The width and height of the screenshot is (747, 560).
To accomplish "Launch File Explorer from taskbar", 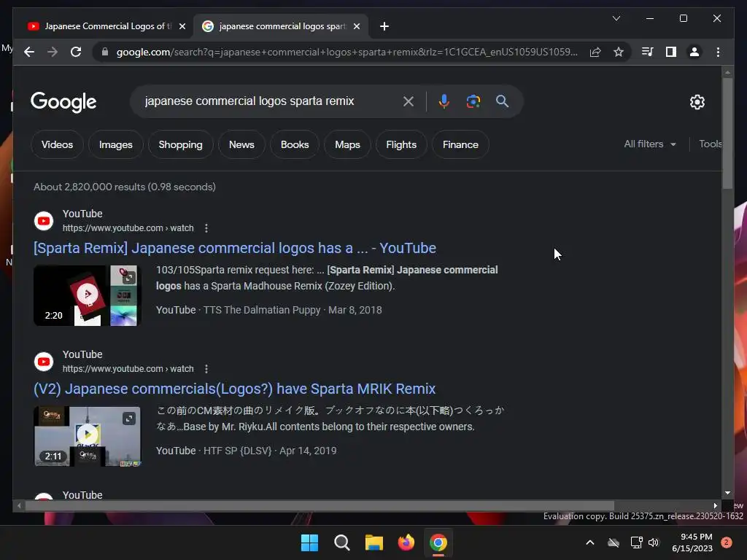I will (374, 542).
